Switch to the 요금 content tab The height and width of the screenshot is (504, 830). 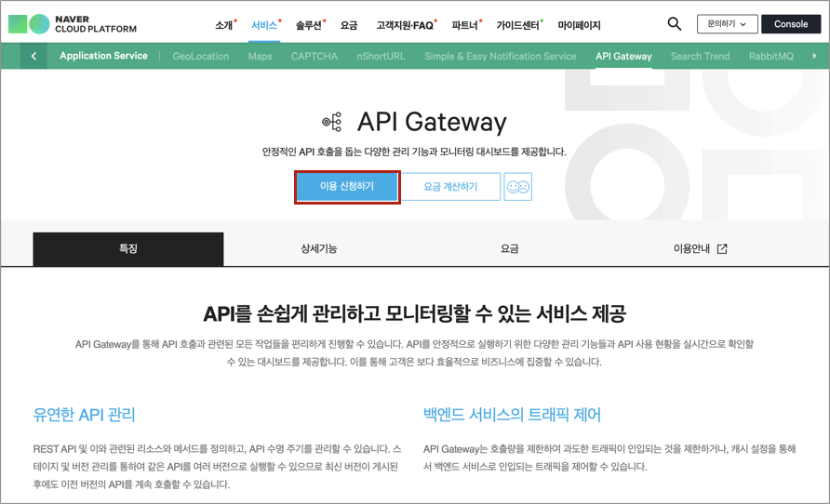(509, 248)
